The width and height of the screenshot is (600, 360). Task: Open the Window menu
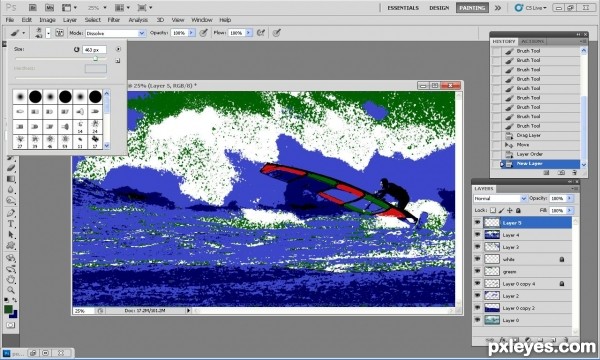(x=202, y=20)
